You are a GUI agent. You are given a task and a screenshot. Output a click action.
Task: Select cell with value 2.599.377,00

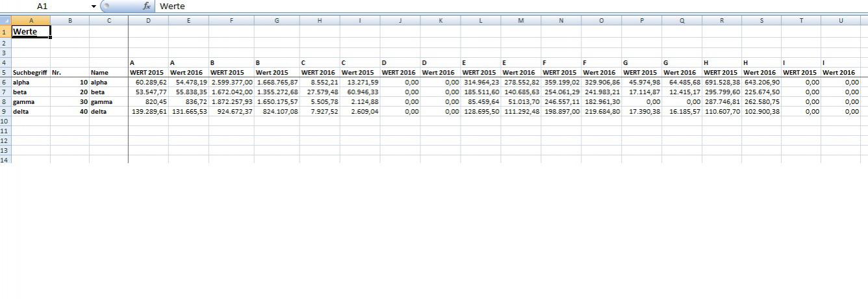click(x=231, y=83)
